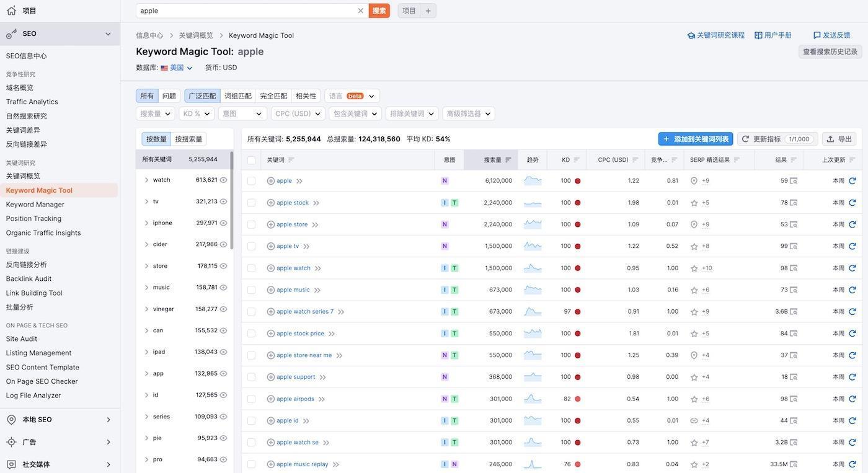868x473 pixels.
Task: Sort by keyword column filter icon
Action: (x=291, y=160)
